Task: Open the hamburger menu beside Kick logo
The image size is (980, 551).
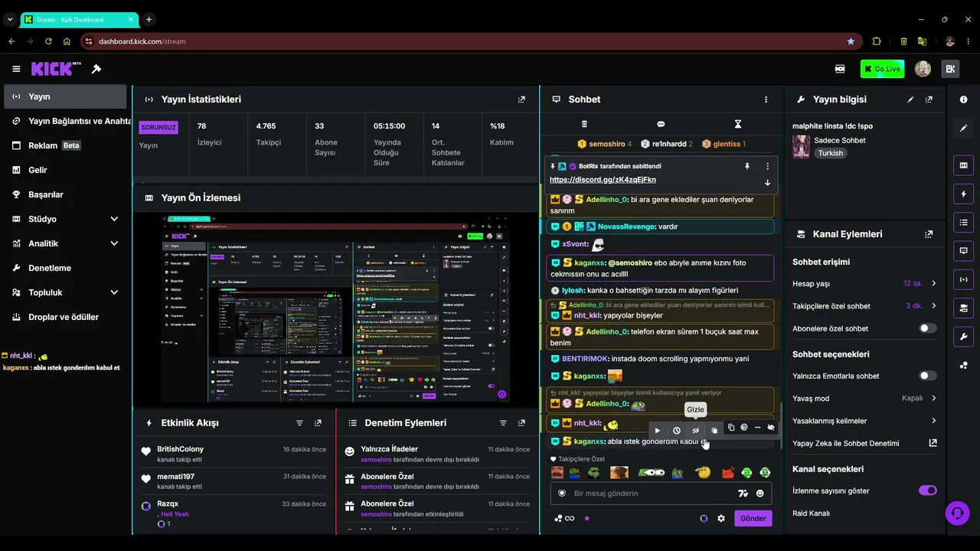Action: coord(16,69)
